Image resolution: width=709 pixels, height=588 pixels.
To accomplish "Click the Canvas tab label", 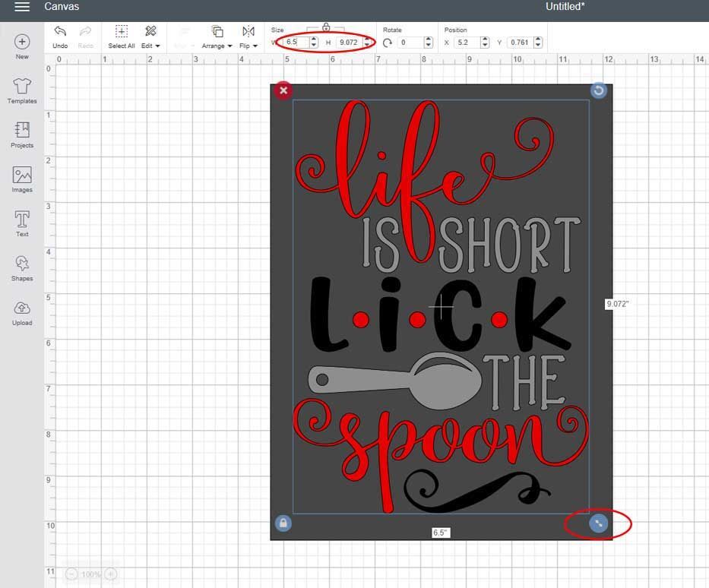I will [62, 6].
